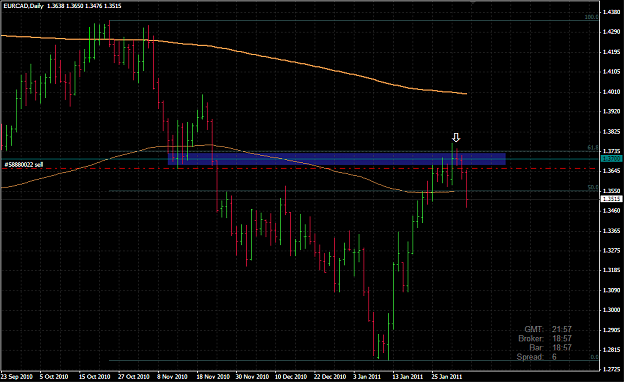Click the 1.2905 price axis label
This screenshot has width=625, height=383.
click(612, 330)
